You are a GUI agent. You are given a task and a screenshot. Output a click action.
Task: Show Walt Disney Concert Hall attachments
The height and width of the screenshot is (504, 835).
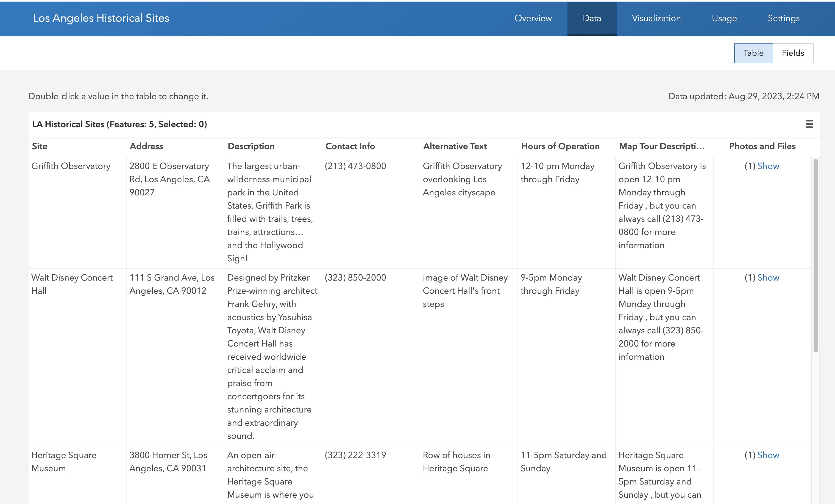(768, 278)
